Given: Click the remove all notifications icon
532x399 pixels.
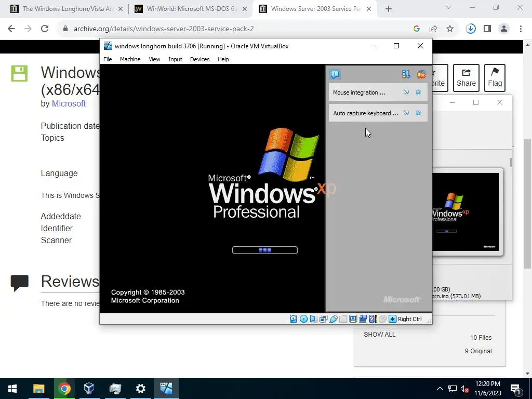Looking at the screenshot, I should (x=421, y=74).
